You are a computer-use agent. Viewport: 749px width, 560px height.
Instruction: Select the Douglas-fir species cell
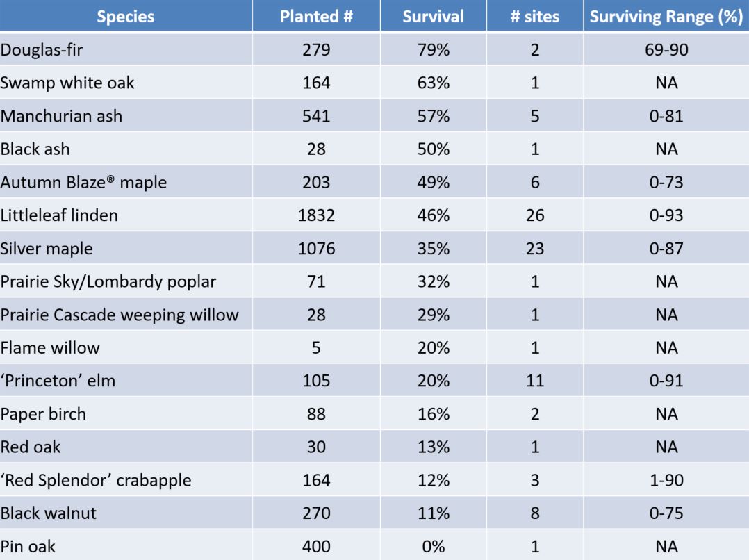tap(36, 50)
